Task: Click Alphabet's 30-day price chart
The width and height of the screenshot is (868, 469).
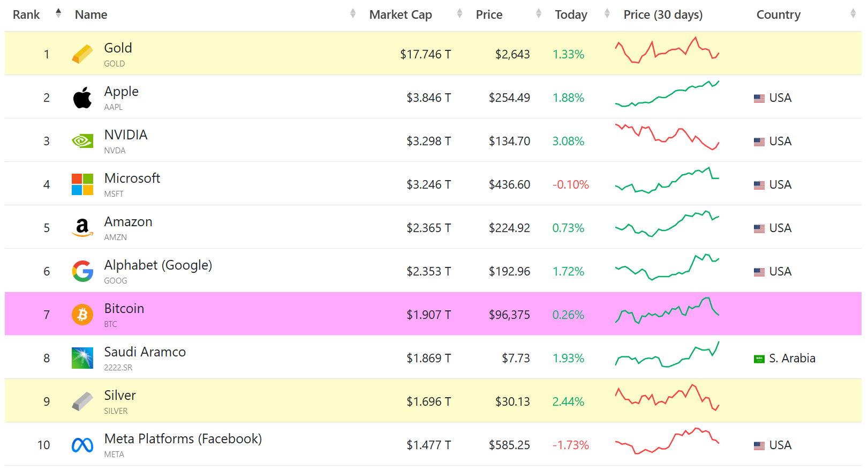Action: pyautogui.click(x=667, y=267)
